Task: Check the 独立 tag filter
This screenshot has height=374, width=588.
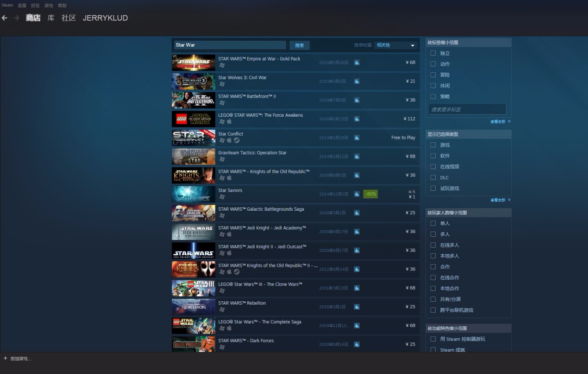Action: coord(433,53)
